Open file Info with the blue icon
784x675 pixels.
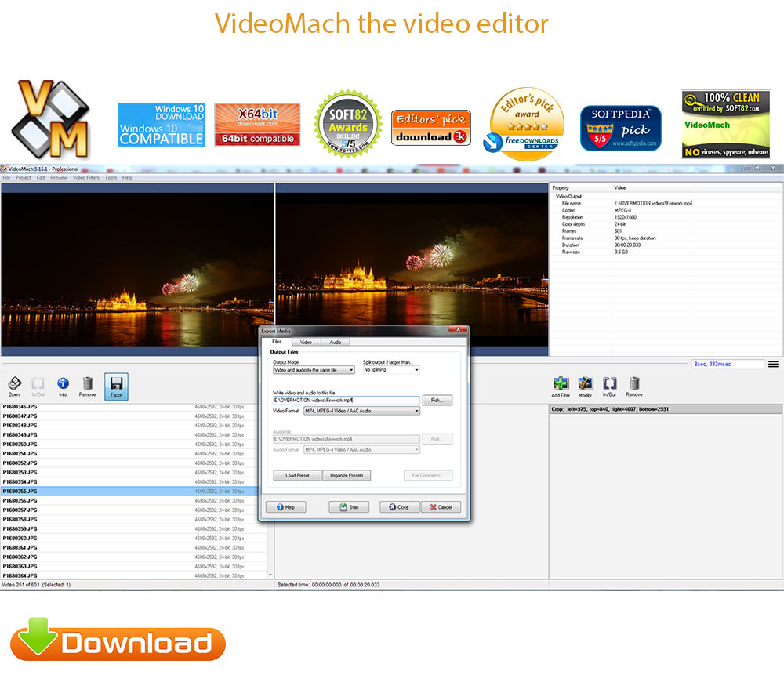click(63, 386)
